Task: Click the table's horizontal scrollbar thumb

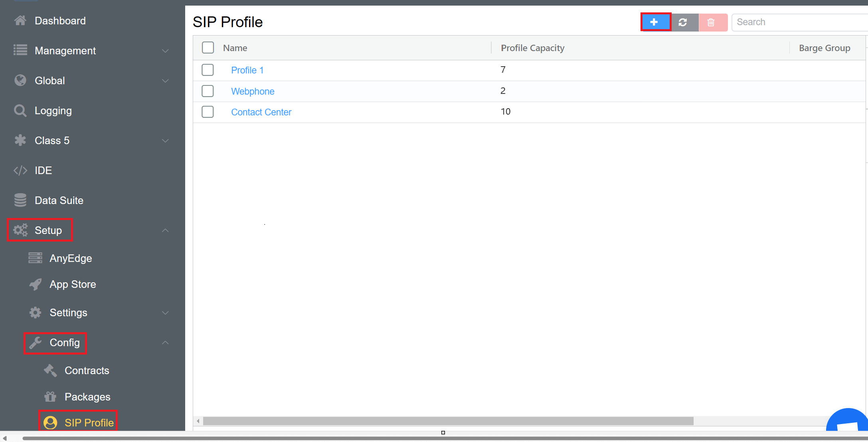Action: (448, 421)
